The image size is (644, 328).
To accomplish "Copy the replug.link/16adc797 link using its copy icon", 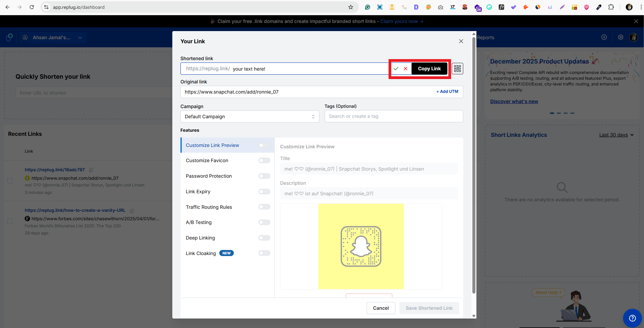I will [x=91, y=170].
